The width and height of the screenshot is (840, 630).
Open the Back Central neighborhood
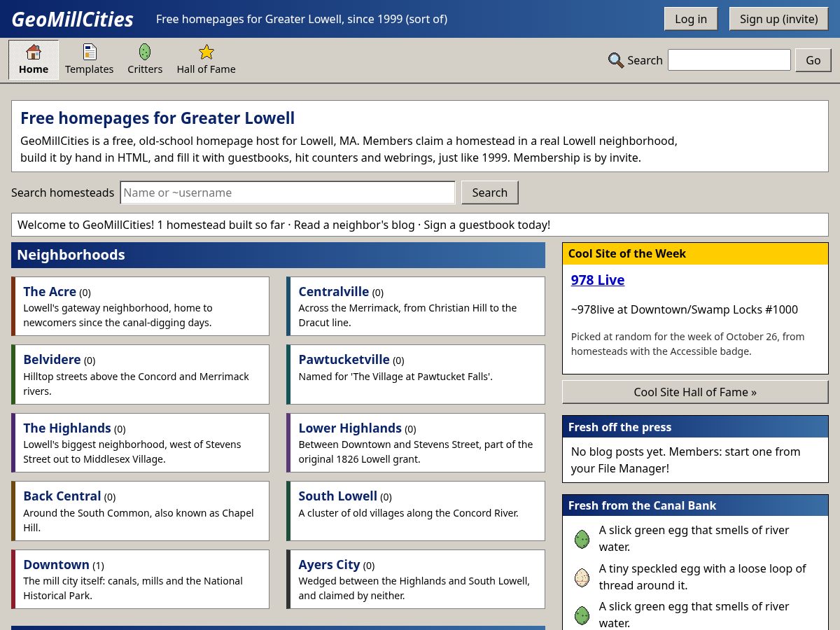[62, 496]
